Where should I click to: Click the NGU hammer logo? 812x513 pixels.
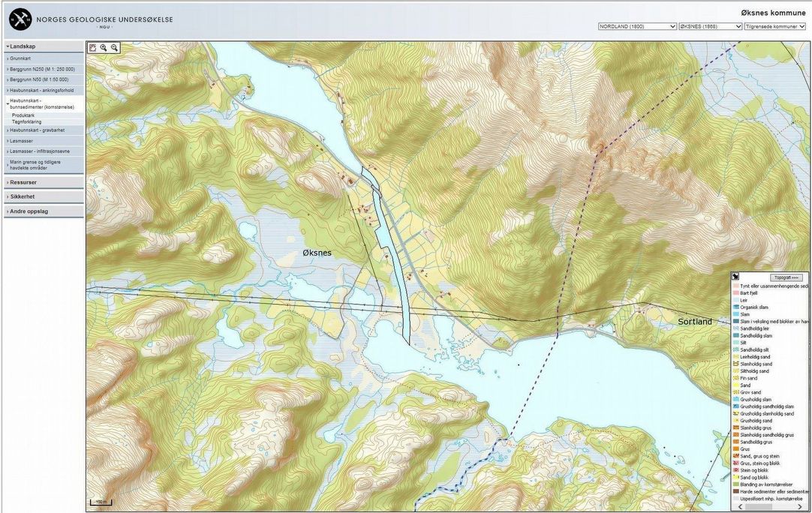click(x=20, y=19)
